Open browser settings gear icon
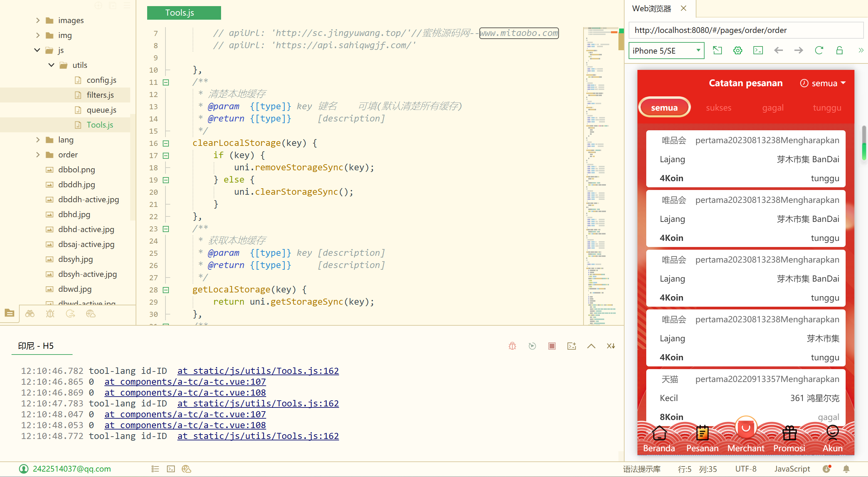The height and width of the screenshot is (477, 868). (x=737, y=51)
